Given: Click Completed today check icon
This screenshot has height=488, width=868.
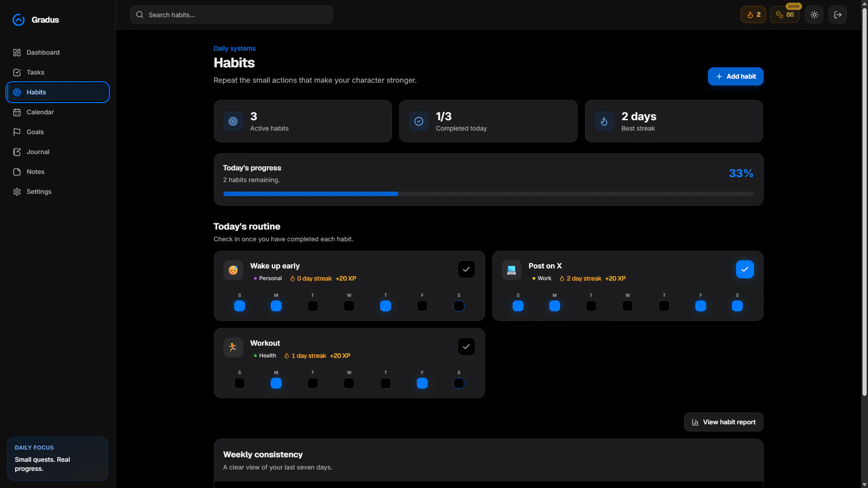Looking at the screenshot, I should [419, 121].
